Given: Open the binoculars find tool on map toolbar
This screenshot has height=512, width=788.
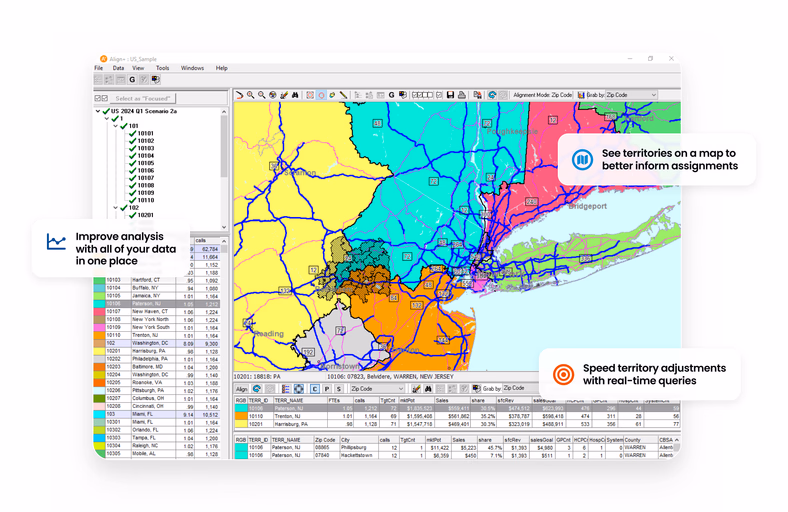Looking at the screenshot, I should tap(295, 95).
